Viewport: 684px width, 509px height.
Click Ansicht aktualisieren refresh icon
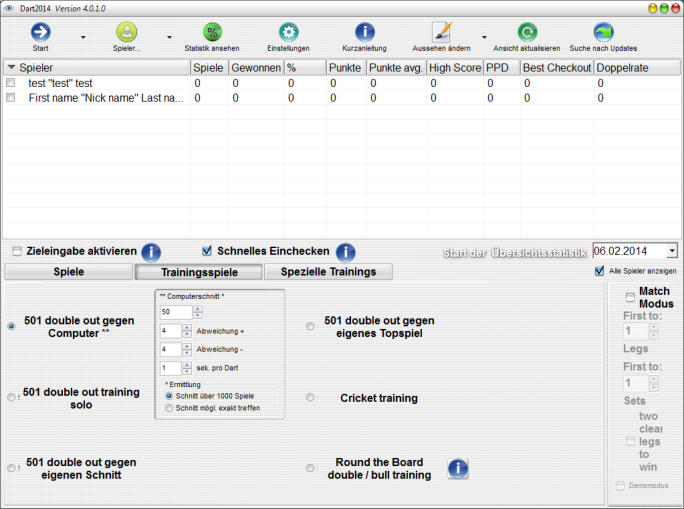(526, 32)
